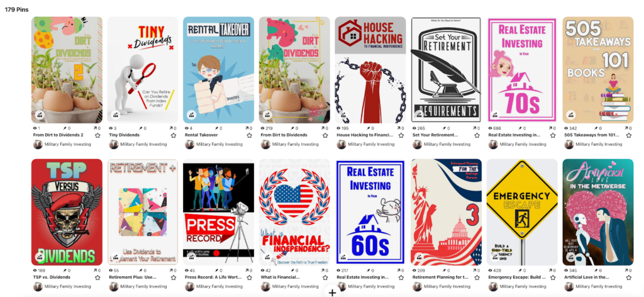Click the plus button at the bottom of the board
Screen dimensions: 644x297
332,293
